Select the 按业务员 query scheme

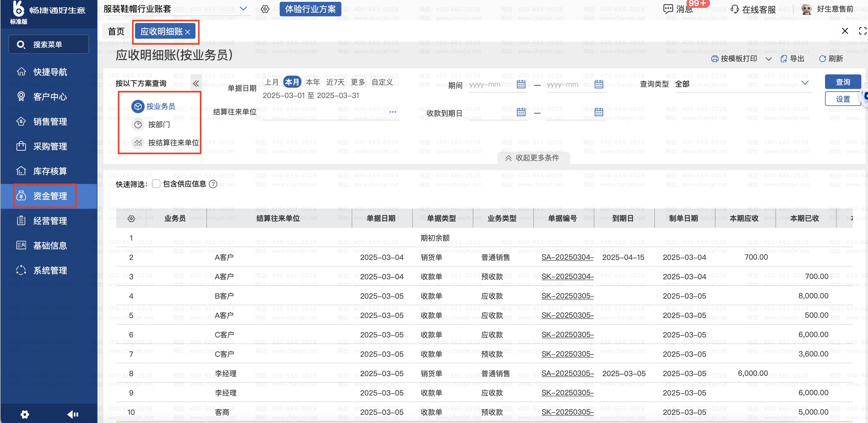[154, 107]
